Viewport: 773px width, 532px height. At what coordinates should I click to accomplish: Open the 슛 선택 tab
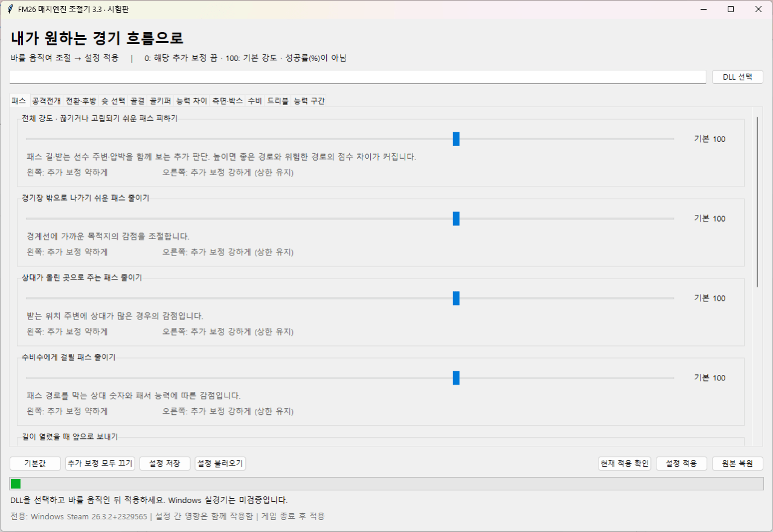113,101
